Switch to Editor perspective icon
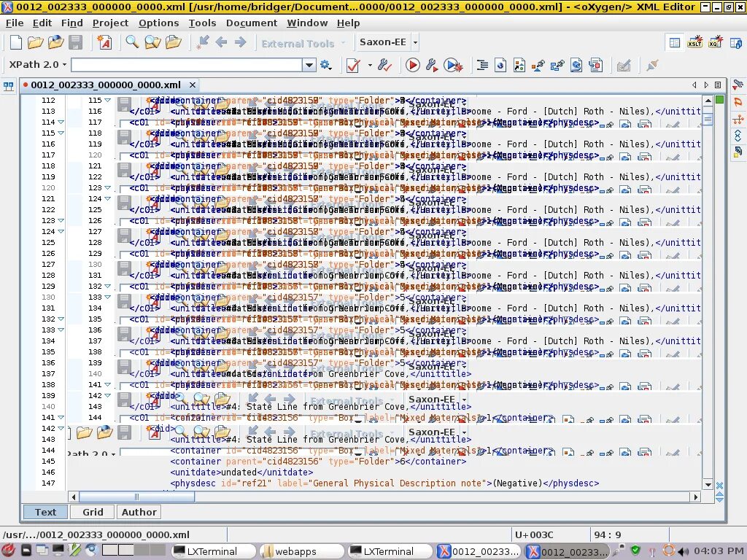 pos(675,43)
